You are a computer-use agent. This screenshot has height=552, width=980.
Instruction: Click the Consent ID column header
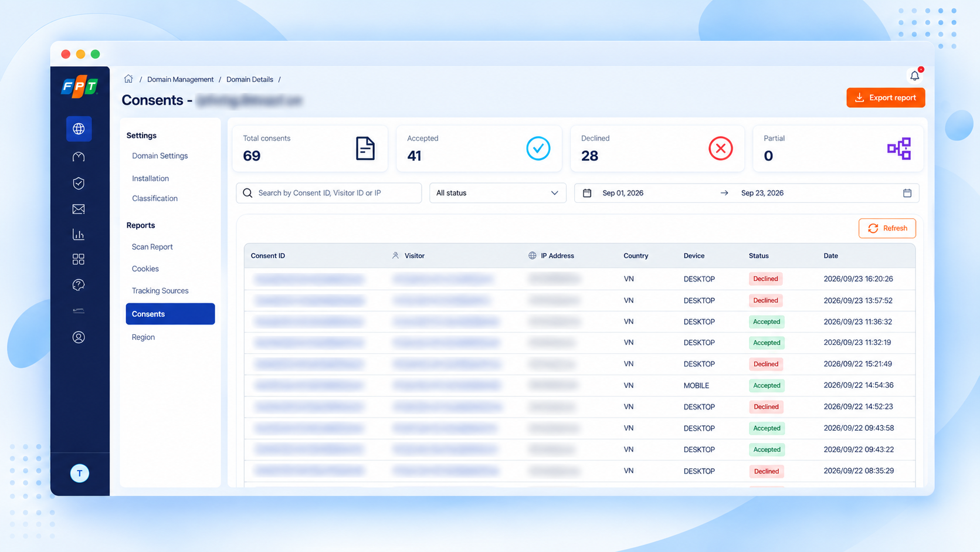pyautogui.click(x=268, y=256)
